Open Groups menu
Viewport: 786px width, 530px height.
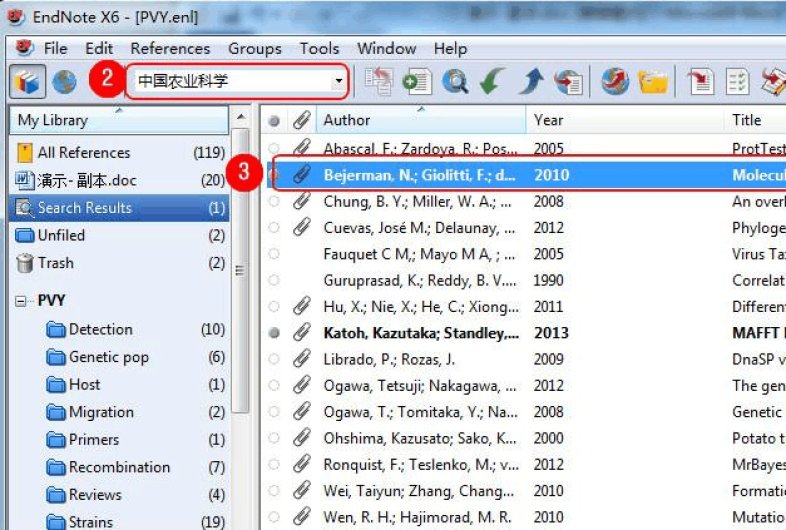click(x=255, y=49)
